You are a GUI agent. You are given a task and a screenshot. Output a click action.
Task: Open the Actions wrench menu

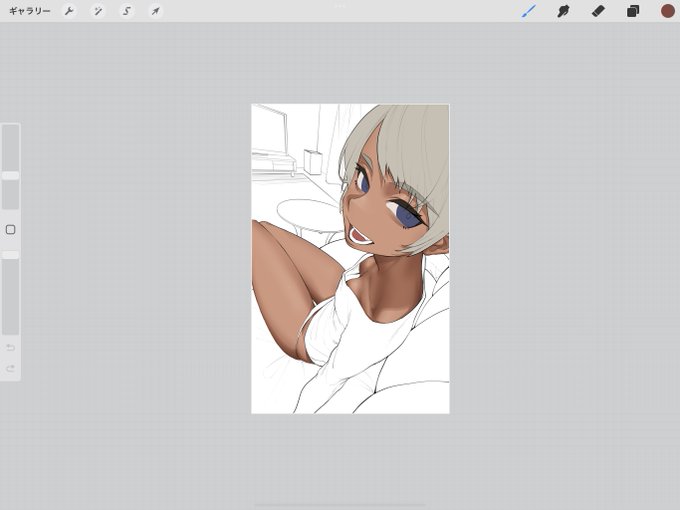tap(69, 11)
